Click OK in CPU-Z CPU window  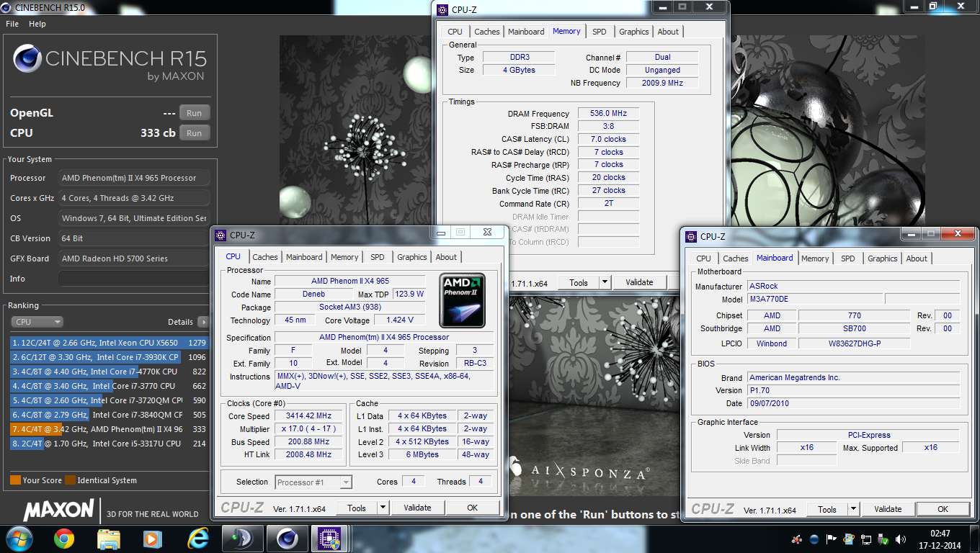coord(472,508)
